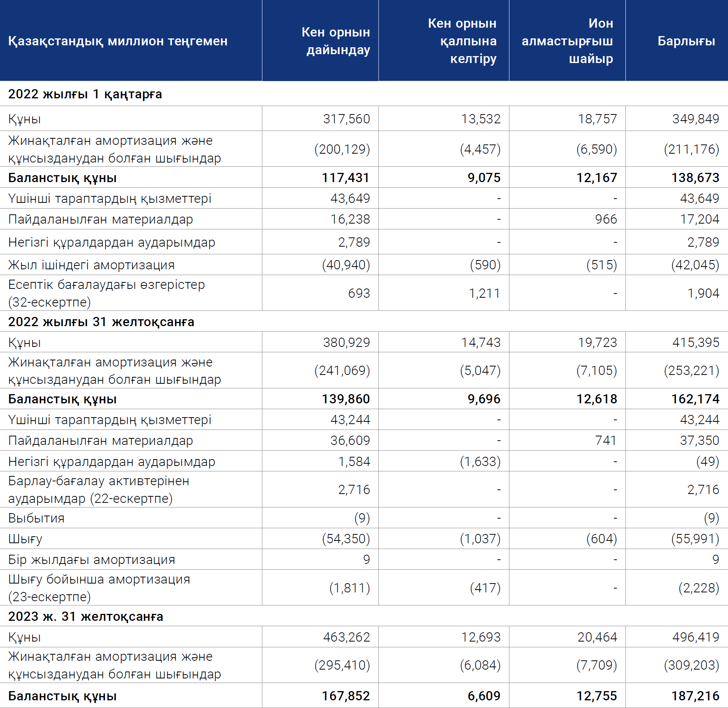Viewport: 728px width, 708px height.
Task: Click the value 18,757
Action: pyautogui.click(x=597, y=119)
